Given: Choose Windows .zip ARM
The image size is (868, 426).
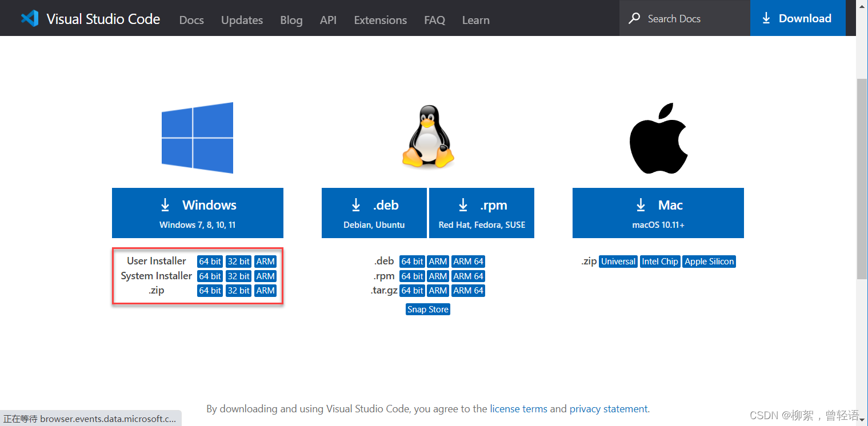Looking at the screenshot, I should pos(266,291).
